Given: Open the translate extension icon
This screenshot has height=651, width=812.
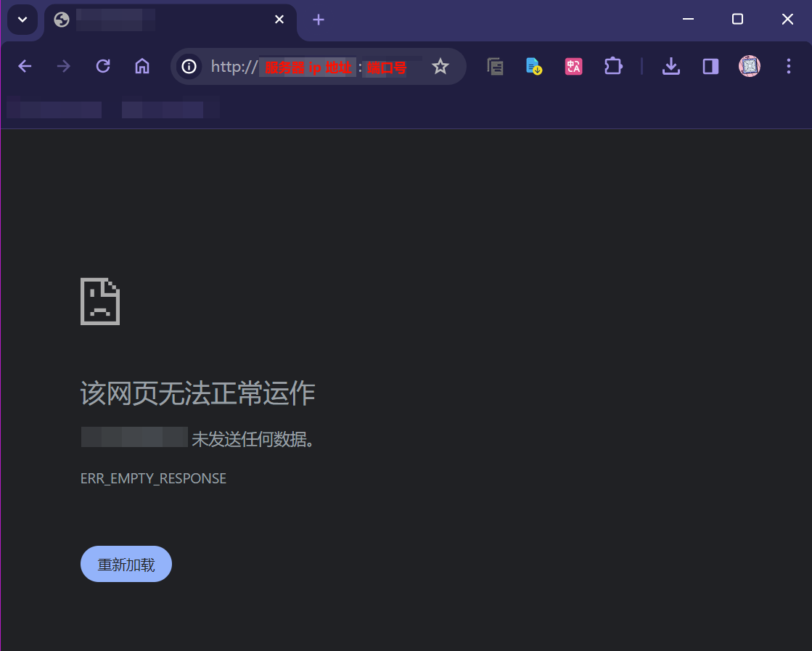Looking at the screenshot, I should [x=573, y=67].
